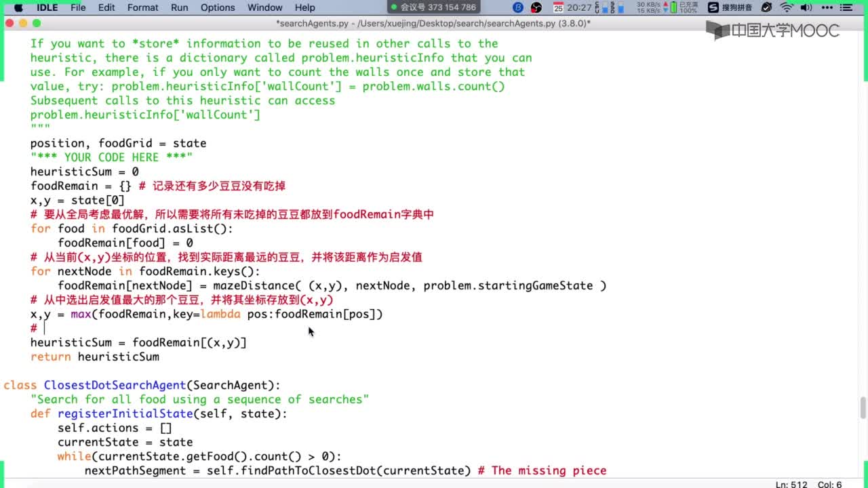Click the OBS recorder menu bar icon

click(536, 7)
